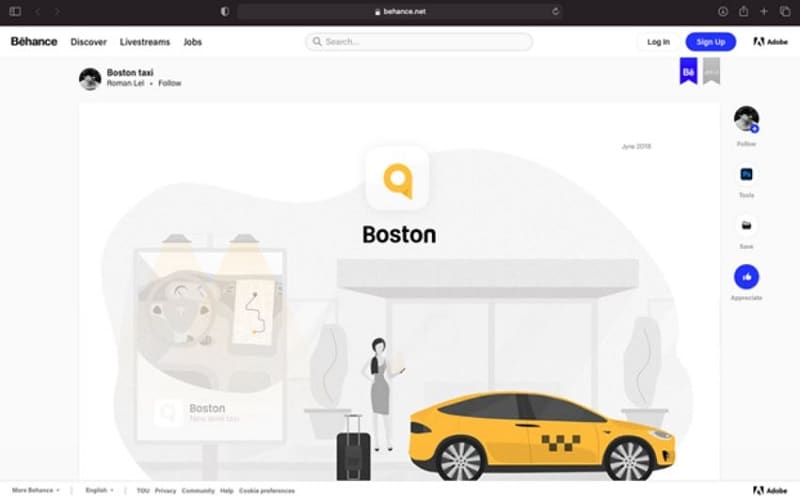Click the blue Behance featured ribbon badge
The width and height of the screenshot is (800, 498).
[x=688, y=71]
